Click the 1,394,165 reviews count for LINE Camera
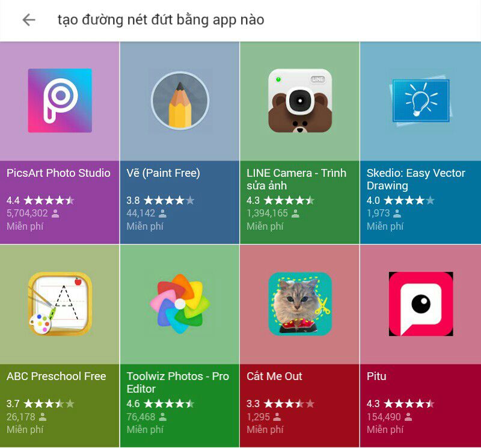 [x=267, y=213]
